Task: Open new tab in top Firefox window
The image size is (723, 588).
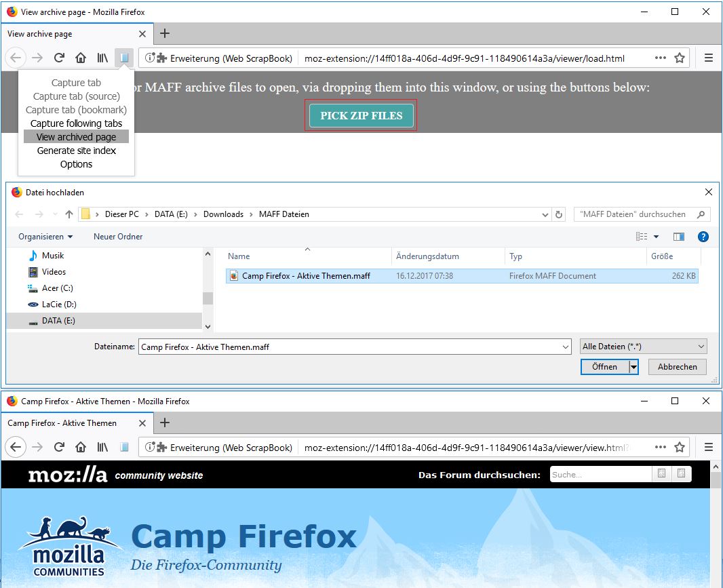Action: tap(165, 34)
